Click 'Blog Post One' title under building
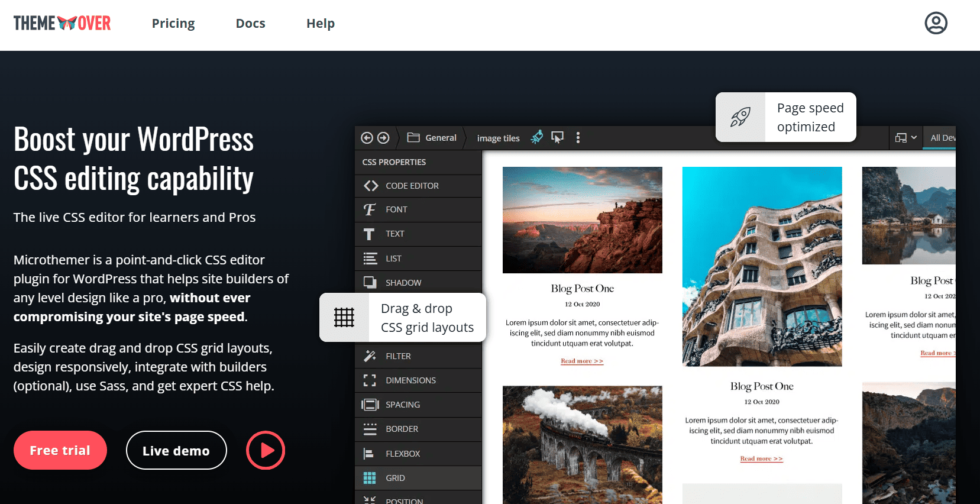The height and width of the screenshot is (504, 980). (x=762, y=386)
